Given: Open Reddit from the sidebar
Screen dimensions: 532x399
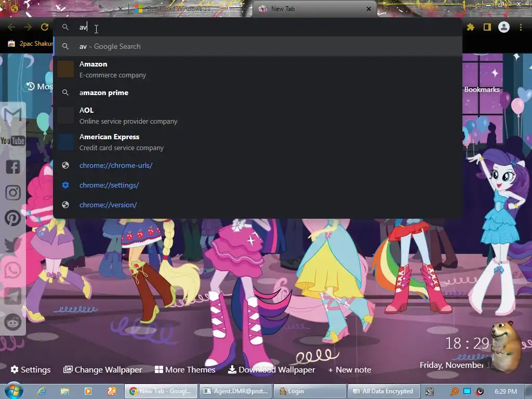Looking at the screenshot, I should [x=13, y=322].
